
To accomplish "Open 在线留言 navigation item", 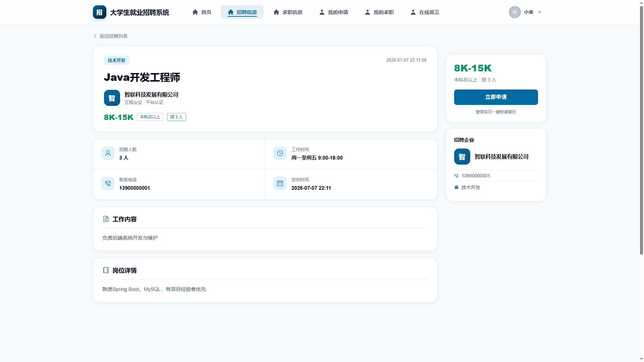I will tap(425, 12).
